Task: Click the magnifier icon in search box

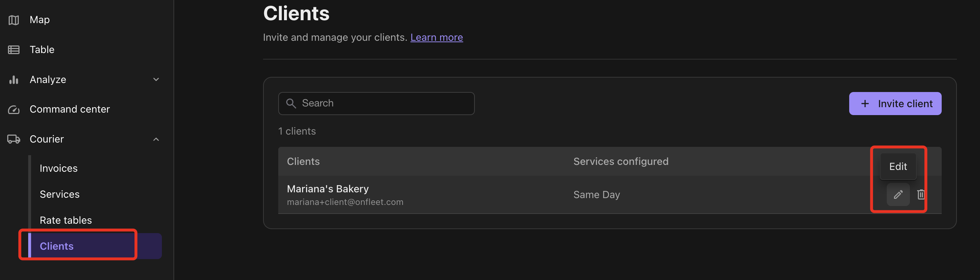Action: coord(291,103)
